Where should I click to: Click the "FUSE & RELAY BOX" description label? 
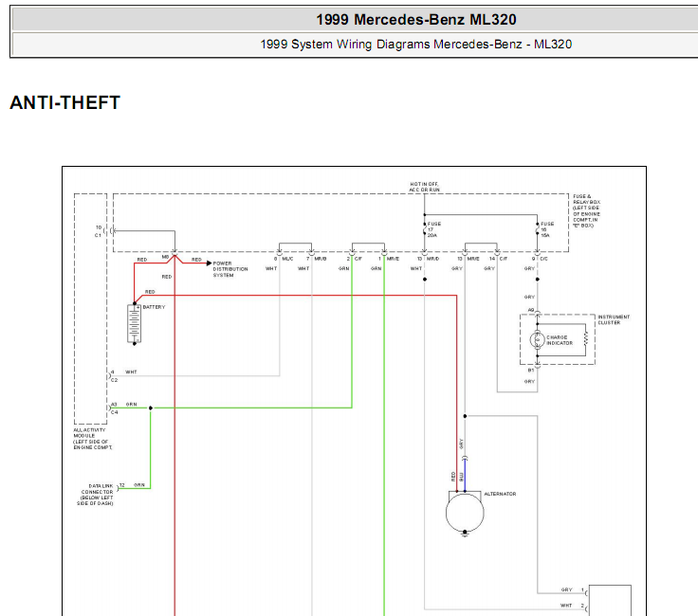coord(587,210)
